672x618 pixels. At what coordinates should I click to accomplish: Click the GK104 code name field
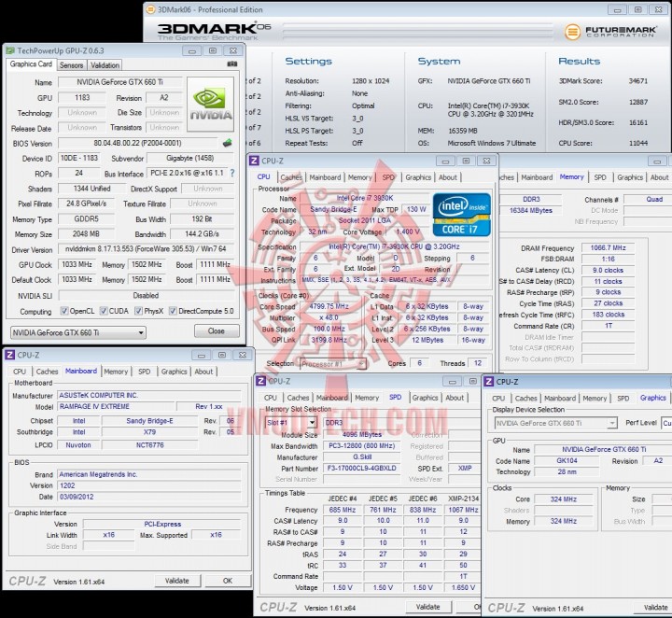(x=567, y=461)
